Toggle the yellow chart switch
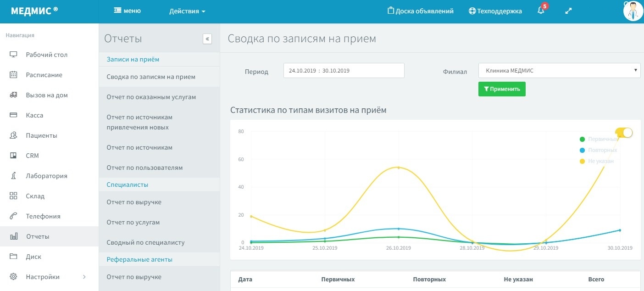The width and height of the screenshot is (644, 291). tap(625, 133)
